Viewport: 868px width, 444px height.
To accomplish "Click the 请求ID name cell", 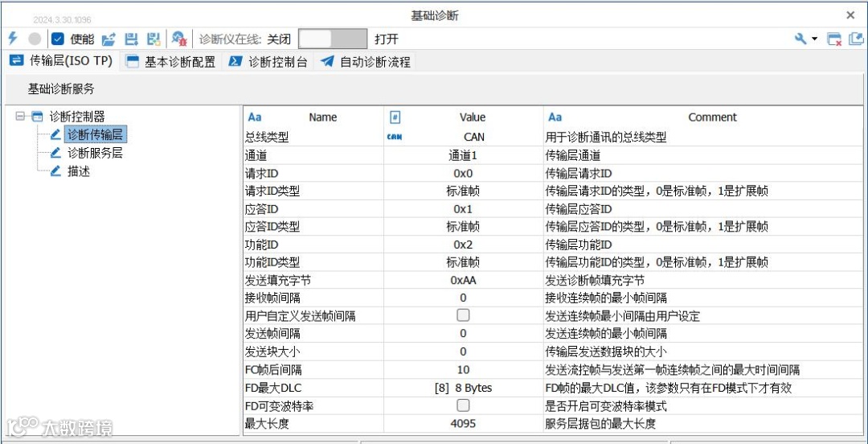I will pyautogui.click(x=314, y=174).
